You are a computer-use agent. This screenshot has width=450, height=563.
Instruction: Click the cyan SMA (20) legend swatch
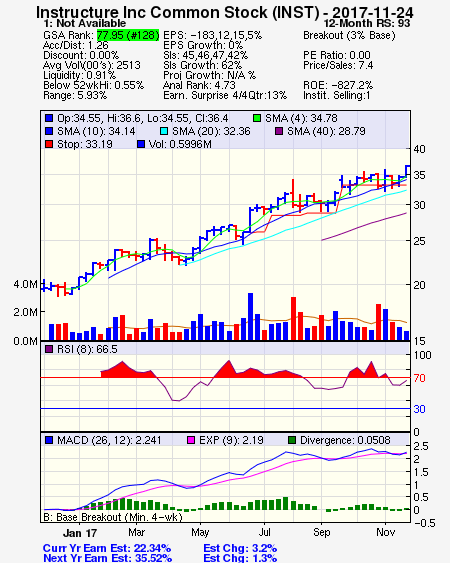164,131
